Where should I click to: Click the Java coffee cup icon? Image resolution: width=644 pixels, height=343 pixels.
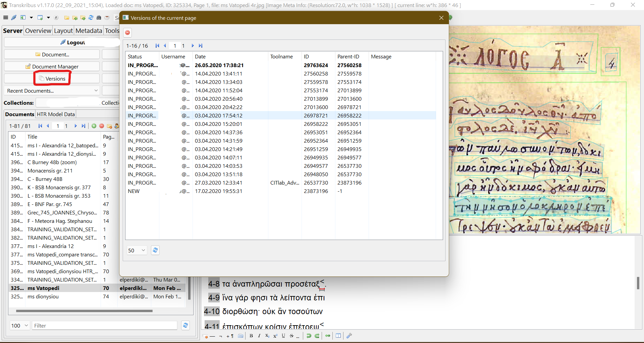pyautogui.click(x=107, y=17)
